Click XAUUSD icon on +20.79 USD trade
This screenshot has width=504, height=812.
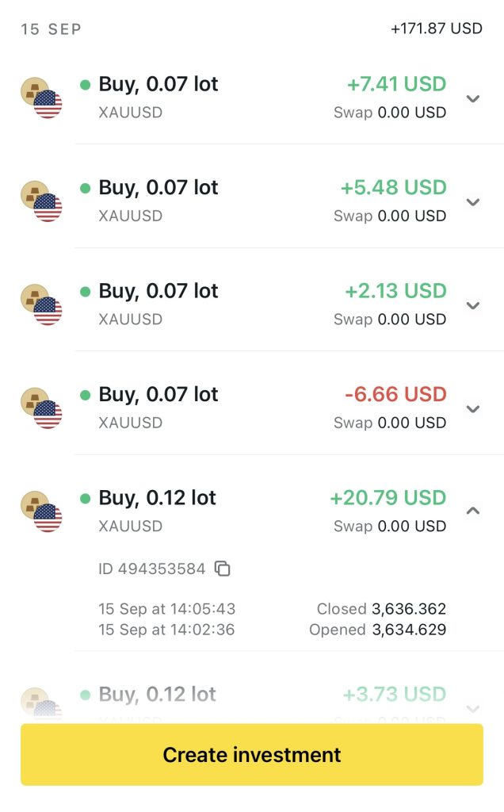click(x=41, y=511)
